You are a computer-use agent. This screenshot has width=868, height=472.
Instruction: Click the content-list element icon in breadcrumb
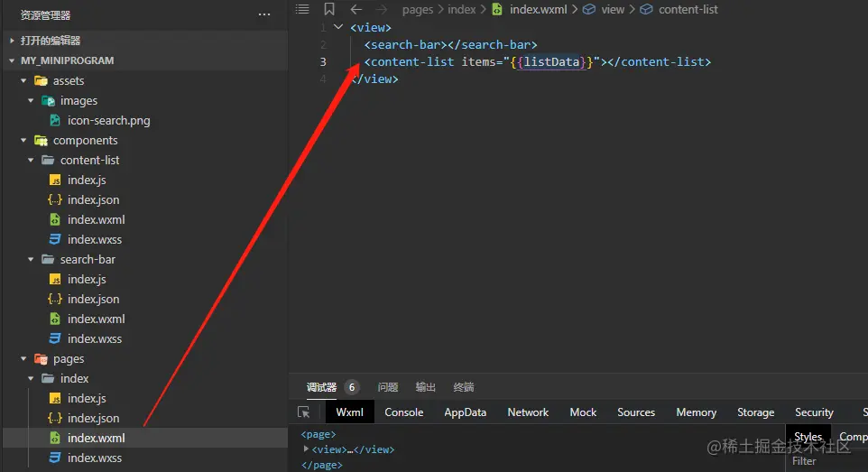pos(646,9)
